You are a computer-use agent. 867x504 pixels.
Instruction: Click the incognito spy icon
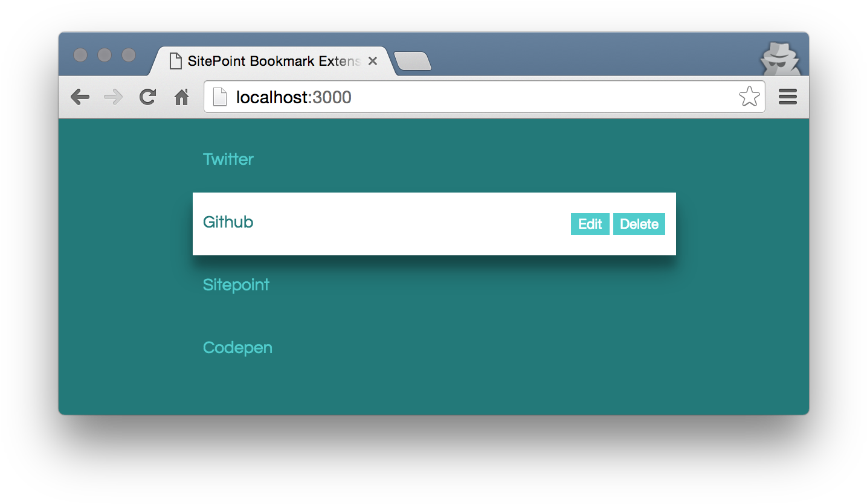point(780,59)
